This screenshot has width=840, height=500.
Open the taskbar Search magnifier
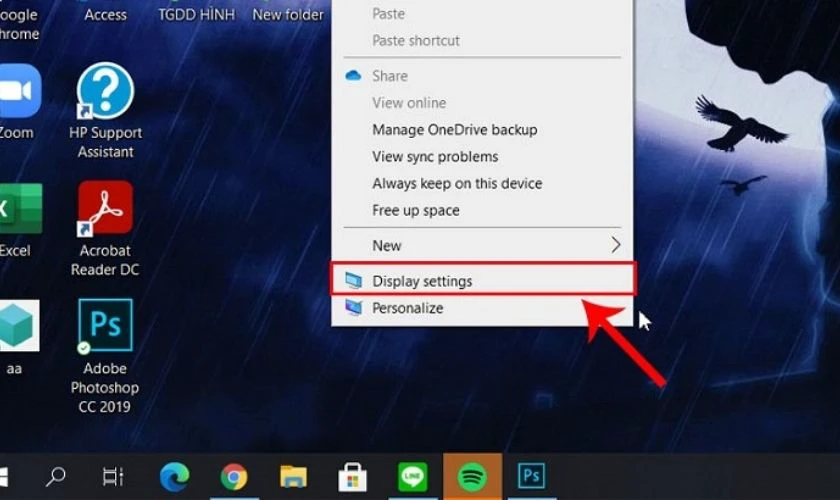point(55,476)
